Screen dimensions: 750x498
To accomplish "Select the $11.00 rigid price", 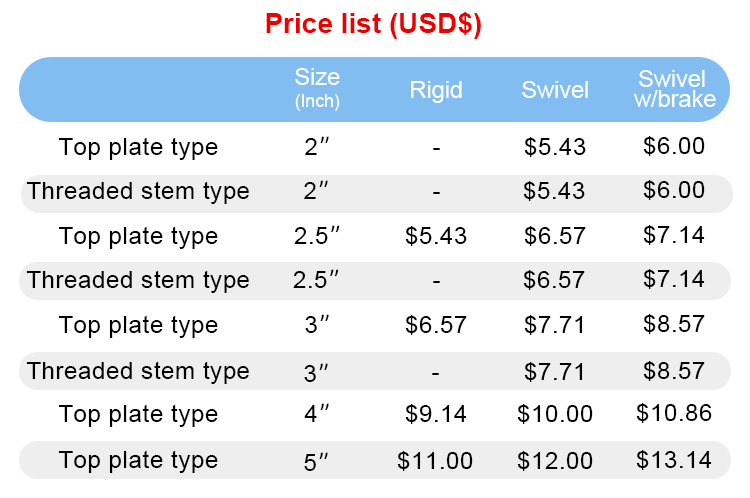I will (435, 461).
